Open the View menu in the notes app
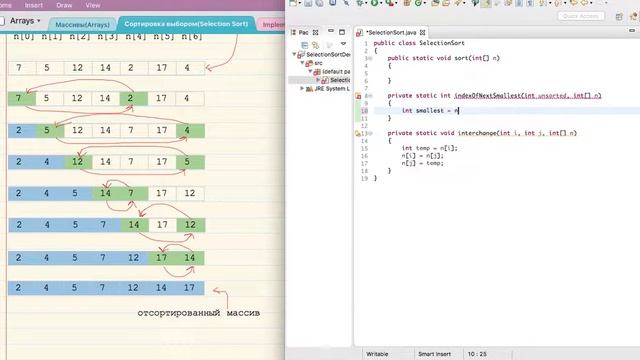The width and height of the screenshot is (640, 360). pos(93,5)
